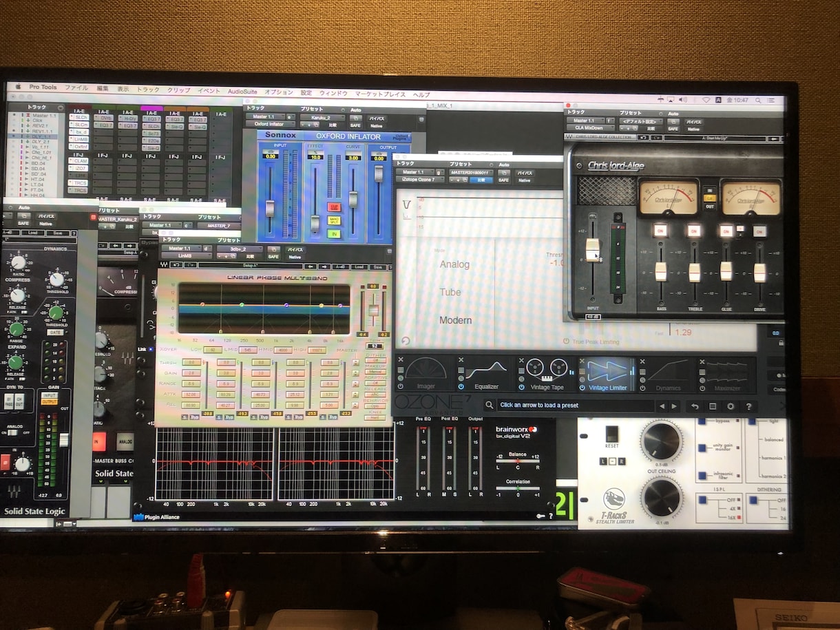Image resolution: width=840 pixels, height=630 pixels.
Task: Click the red target button in SSL window header
Action: pos(94,218)
